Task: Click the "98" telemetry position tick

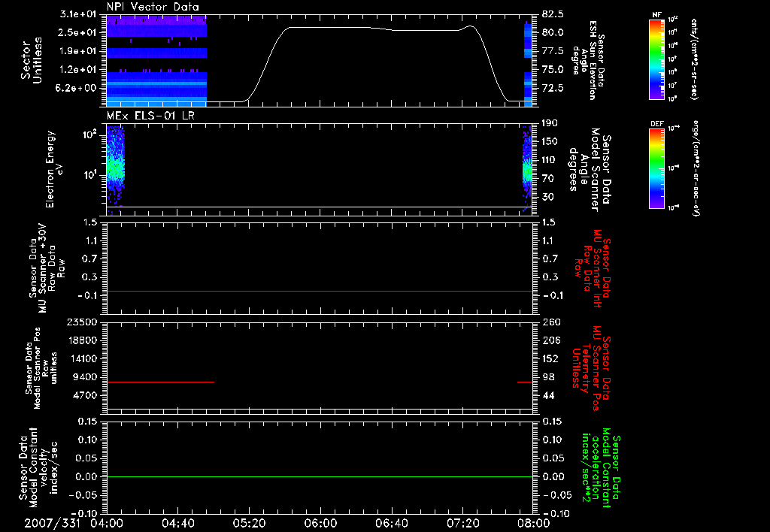Action: (x=548, y=377)
